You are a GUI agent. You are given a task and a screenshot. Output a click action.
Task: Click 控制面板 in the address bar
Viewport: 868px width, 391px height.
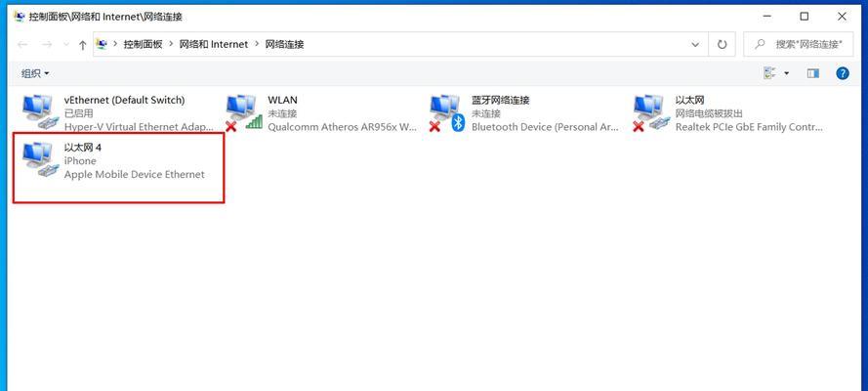tap(143, 44)
